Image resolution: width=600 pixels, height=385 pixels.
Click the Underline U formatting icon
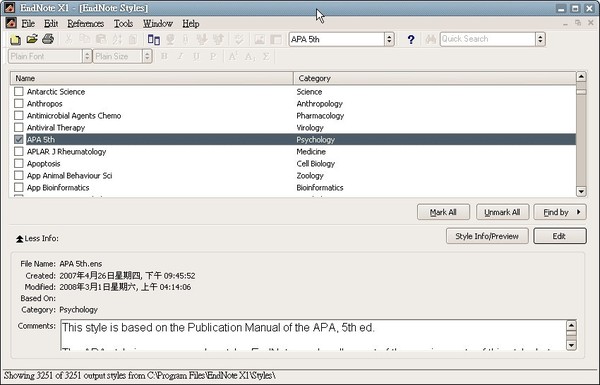[x=196, y=57]
